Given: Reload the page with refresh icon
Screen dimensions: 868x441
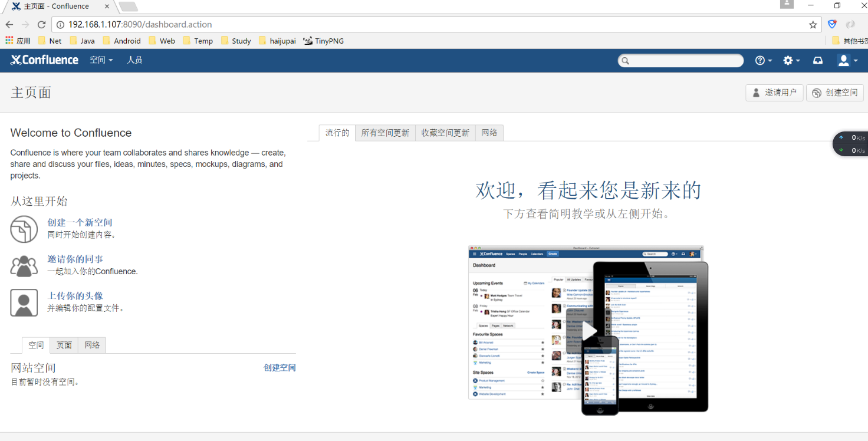Looking at the screenshot, I should 41,25.
